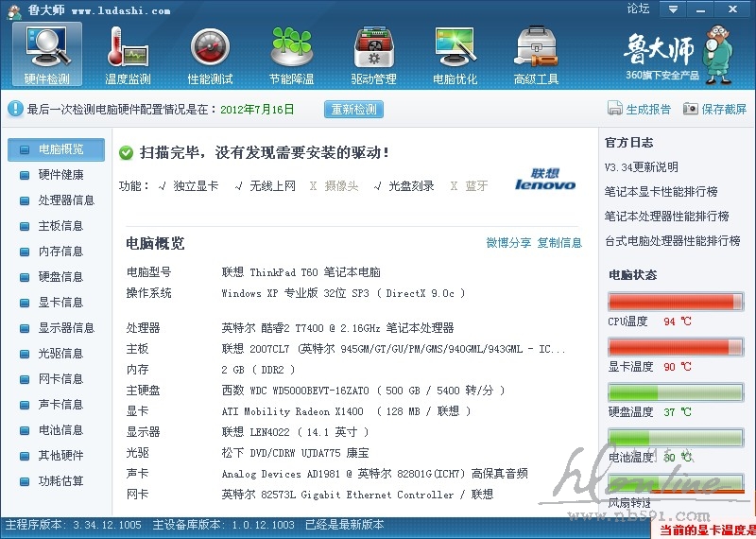Click the red 当前的显卡温度 alert popup
The height and width of the screenshot is (539, 756).
[703, 530]
